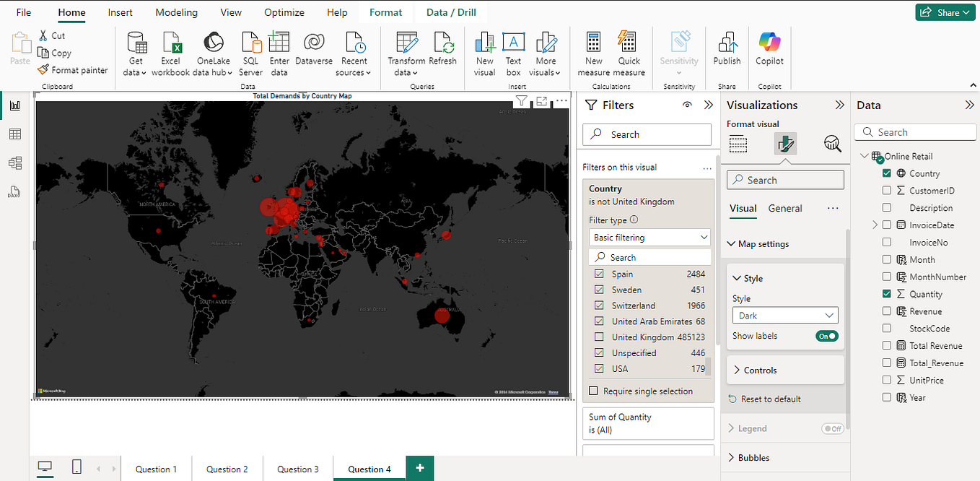Click the Get data icon

(136, 44)
